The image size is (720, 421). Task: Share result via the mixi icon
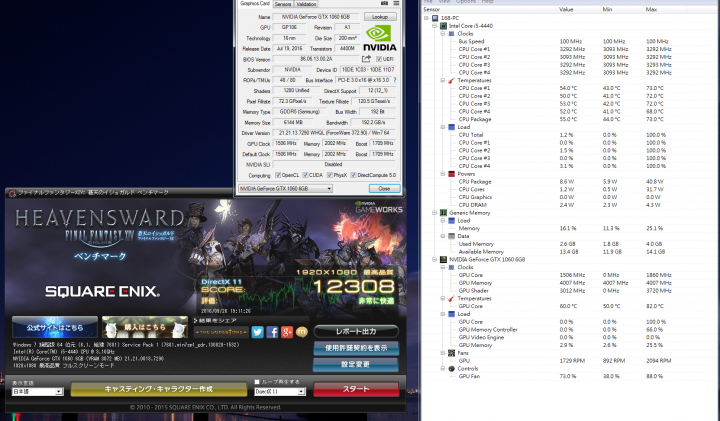coord(302,332)
